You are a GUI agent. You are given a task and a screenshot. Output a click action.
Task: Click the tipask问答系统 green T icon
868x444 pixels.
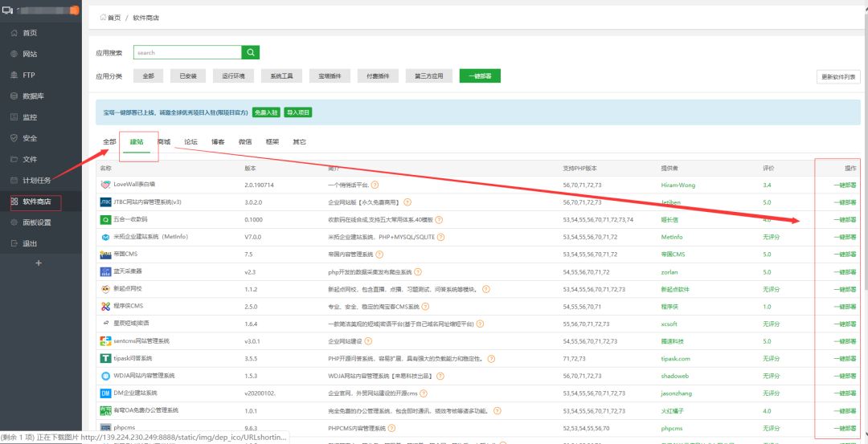point(105,358)
